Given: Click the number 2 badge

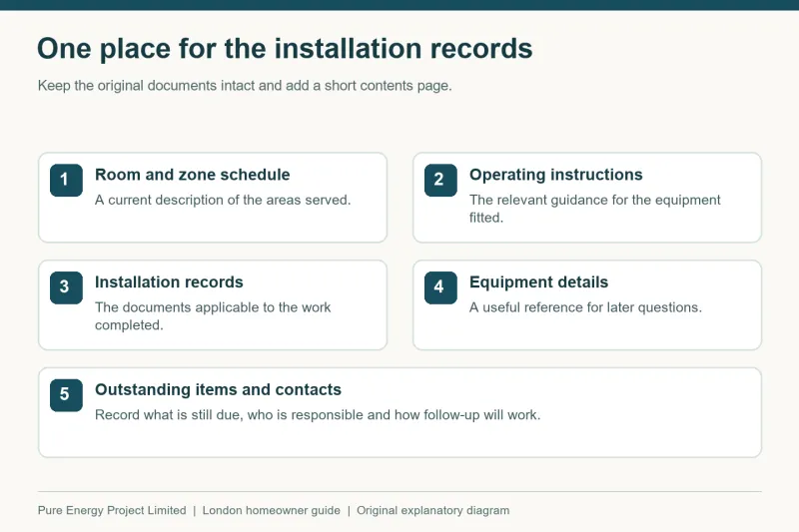Looking at the screenshot, I should 440,181.
